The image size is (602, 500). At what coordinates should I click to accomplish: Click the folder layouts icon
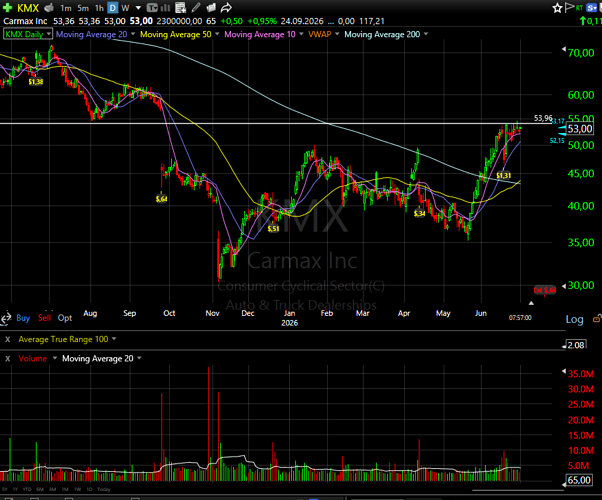(x=211, y=7)
